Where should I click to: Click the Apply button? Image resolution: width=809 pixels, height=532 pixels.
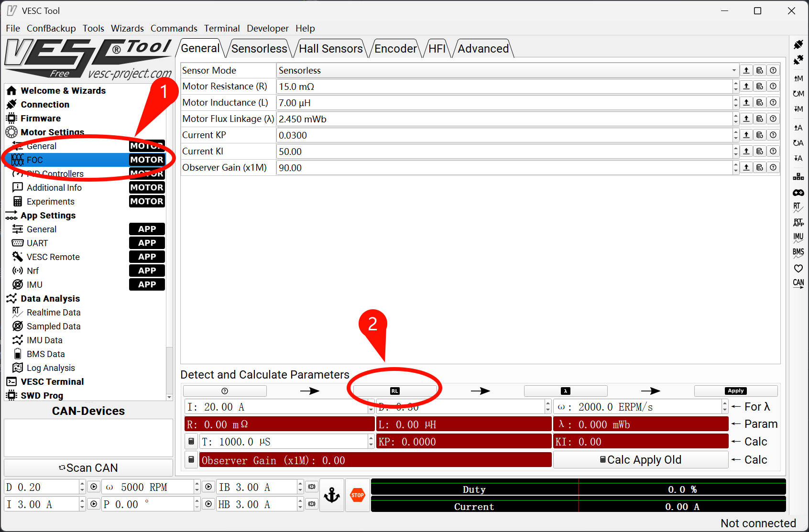coord(736,391)
